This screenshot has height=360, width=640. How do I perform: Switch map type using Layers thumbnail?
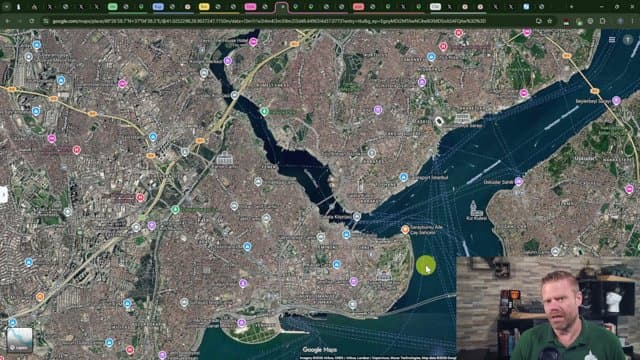pos(19,340)
